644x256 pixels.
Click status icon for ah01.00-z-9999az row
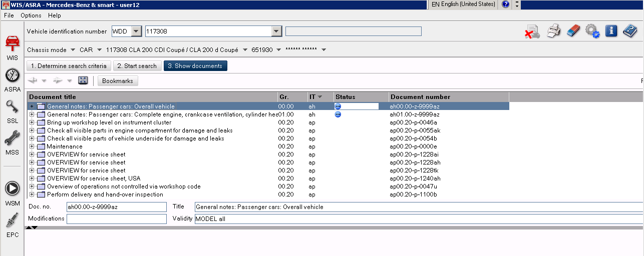point(338,114)
